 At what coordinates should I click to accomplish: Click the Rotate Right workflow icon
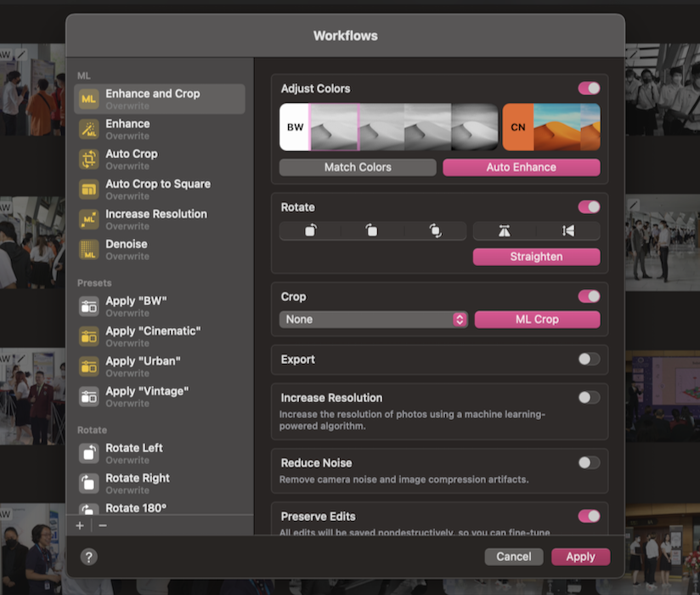click(89, 484)
